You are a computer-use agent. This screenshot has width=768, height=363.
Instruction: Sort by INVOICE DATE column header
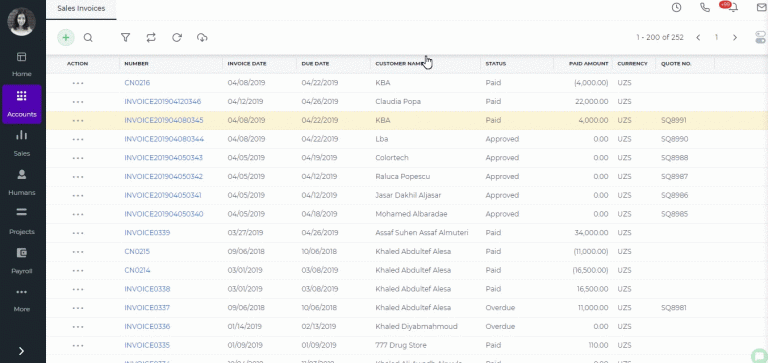point(247,64)
